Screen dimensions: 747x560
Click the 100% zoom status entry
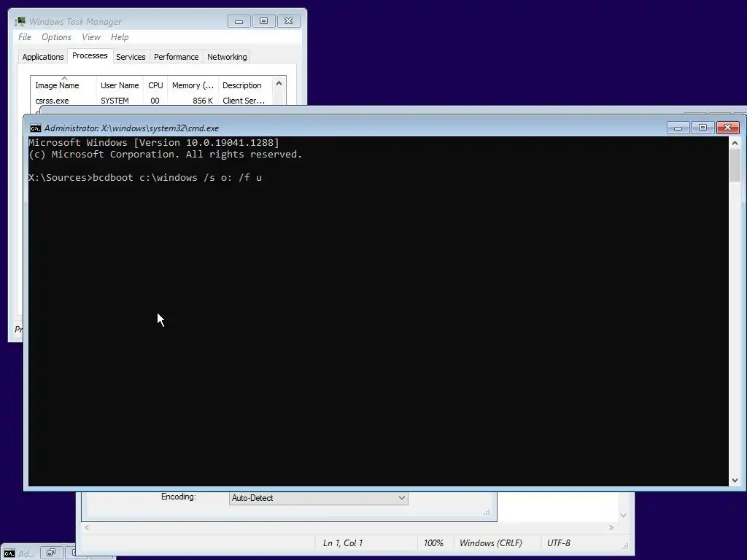coord(433,542)
